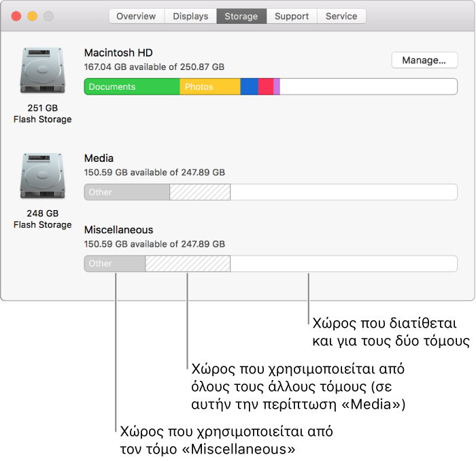Click the 248 GB flash storage drive icon
The height and width of the screenshot is (461, 476).
42,176
